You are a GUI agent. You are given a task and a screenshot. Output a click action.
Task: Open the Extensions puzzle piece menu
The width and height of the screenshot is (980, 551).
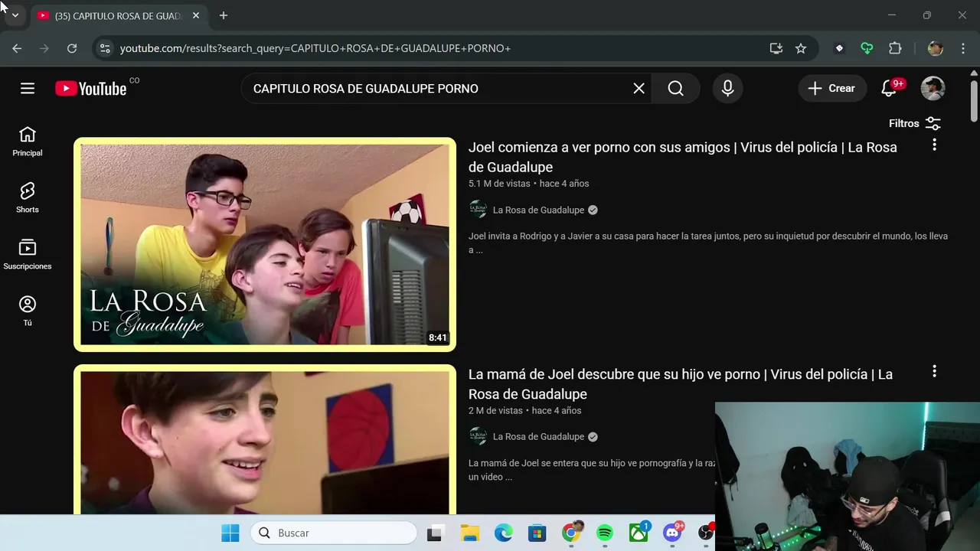pos(895,48)
